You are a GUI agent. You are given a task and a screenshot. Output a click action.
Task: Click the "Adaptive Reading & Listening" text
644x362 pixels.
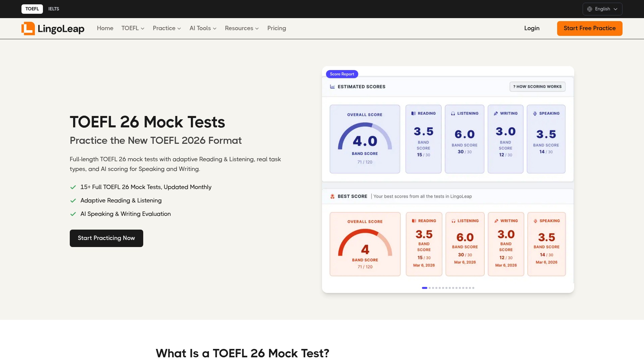click(x=121, y=200)
